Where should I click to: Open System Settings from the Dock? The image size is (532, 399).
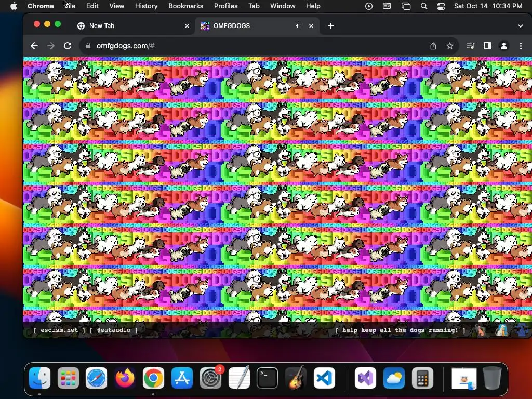click(211, 378)
